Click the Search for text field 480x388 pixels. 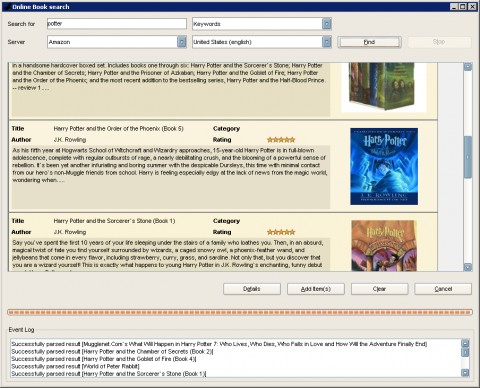coord(117,24)
